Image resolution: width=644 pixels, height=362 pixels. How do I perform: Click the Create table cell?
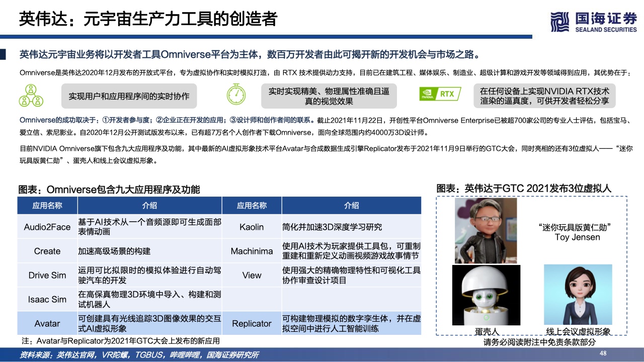click(x=47, y=251)
